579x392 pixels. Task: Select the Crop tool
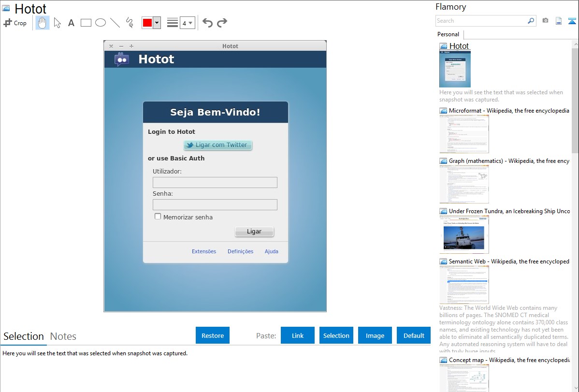[15, 23]
